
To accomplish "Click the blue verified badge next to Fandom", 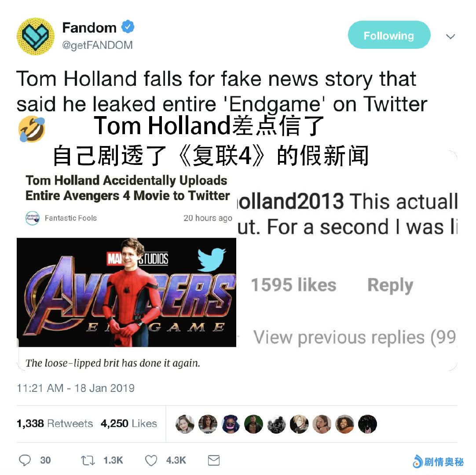I will 128,27.
